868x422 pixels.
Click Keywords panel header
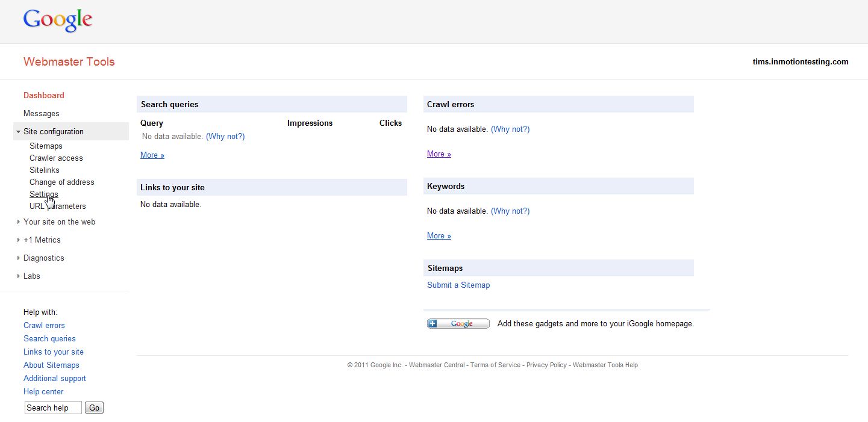(558, 186)
